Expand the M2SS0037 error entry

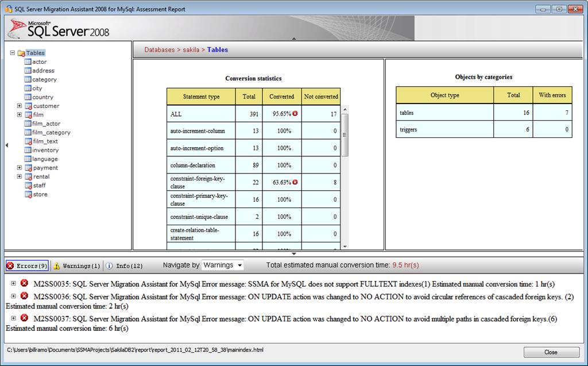14,318
